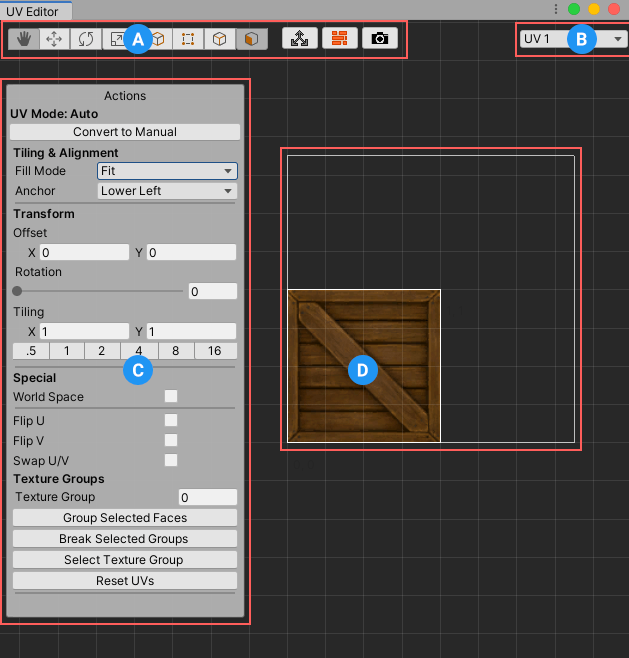This screenshot has width=629, height=658.
Task: Toggle the Swap U/V checkbox
Action: tap(171, 460)
